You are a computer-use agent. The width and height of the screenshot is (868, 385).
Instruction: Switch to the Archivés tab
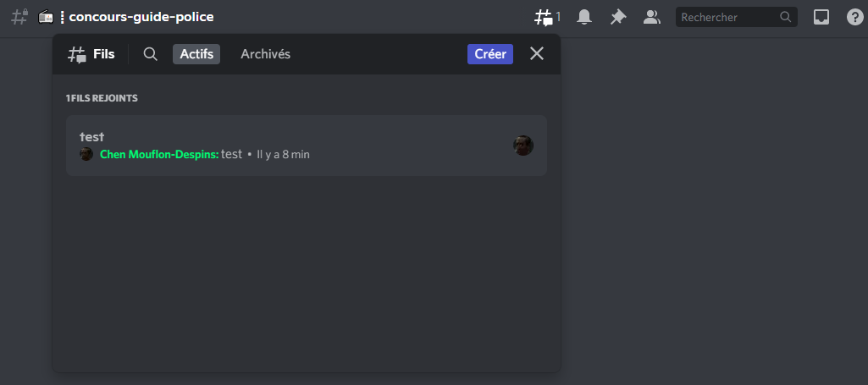tap(265, 54)
